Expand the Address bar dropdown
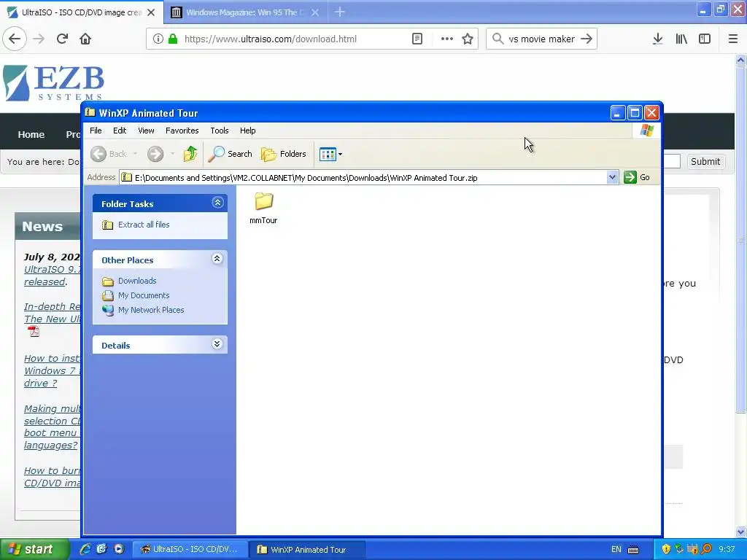The image size is (747, 560). [612, 178]
